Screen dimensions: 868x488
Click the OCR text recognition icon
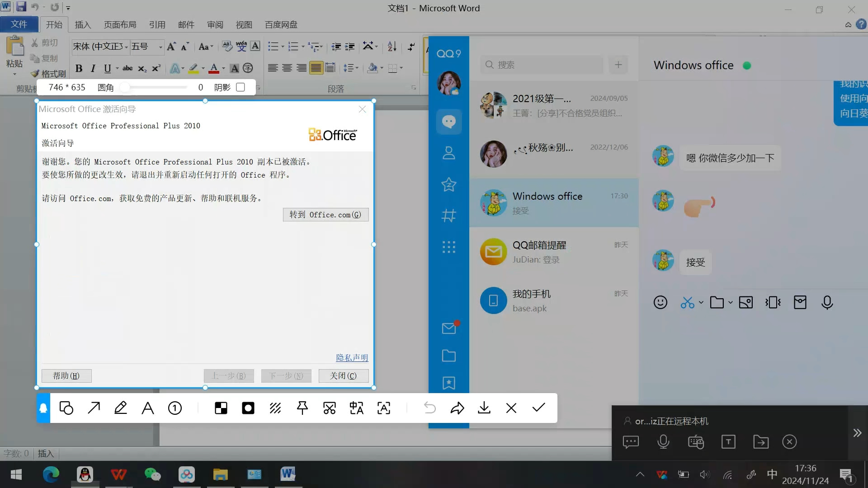[384, 408]
